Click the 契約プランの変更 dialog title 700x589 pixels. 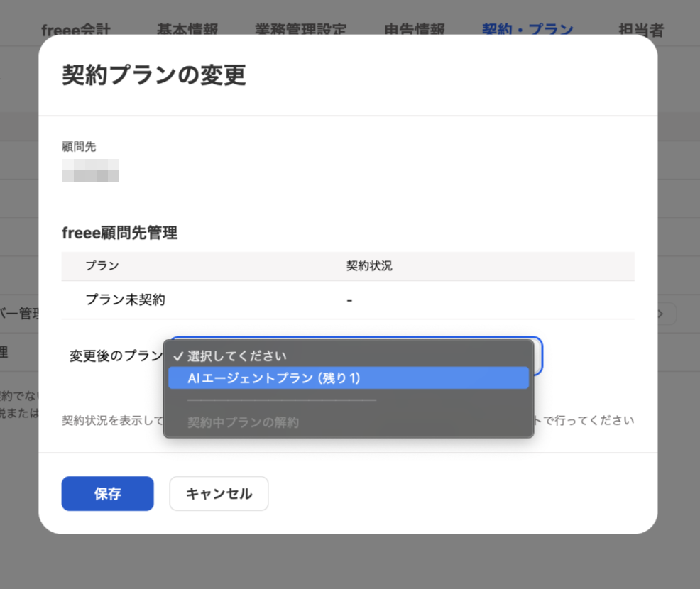click(x=154, y=75)
